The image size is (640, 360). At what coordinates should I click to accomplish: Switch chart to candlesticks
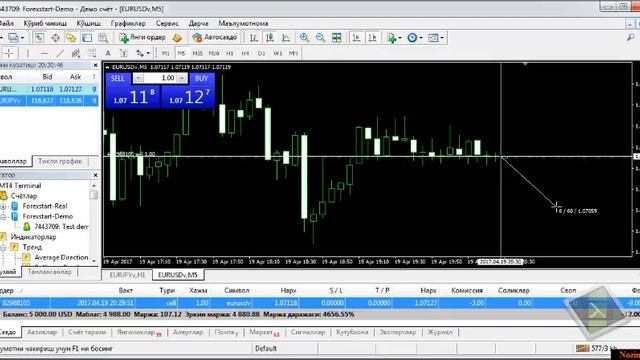click(x=270, y=38)
